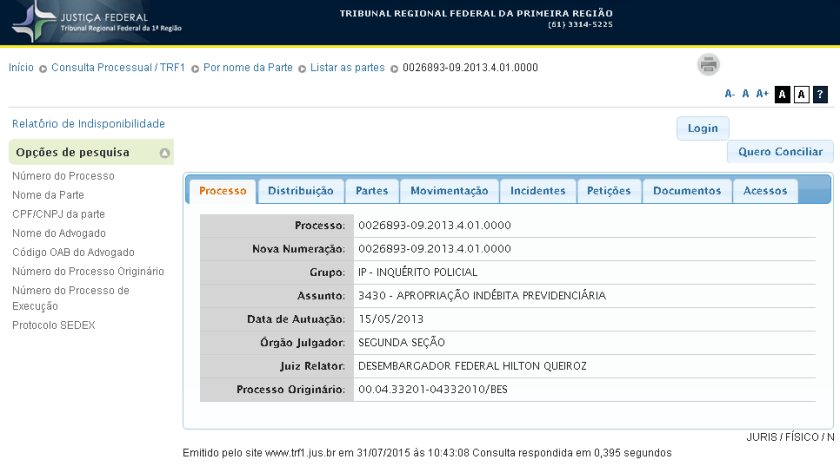Click the Emitido pelo site footer text
840x466 pixels.
(x=426, y=453)
